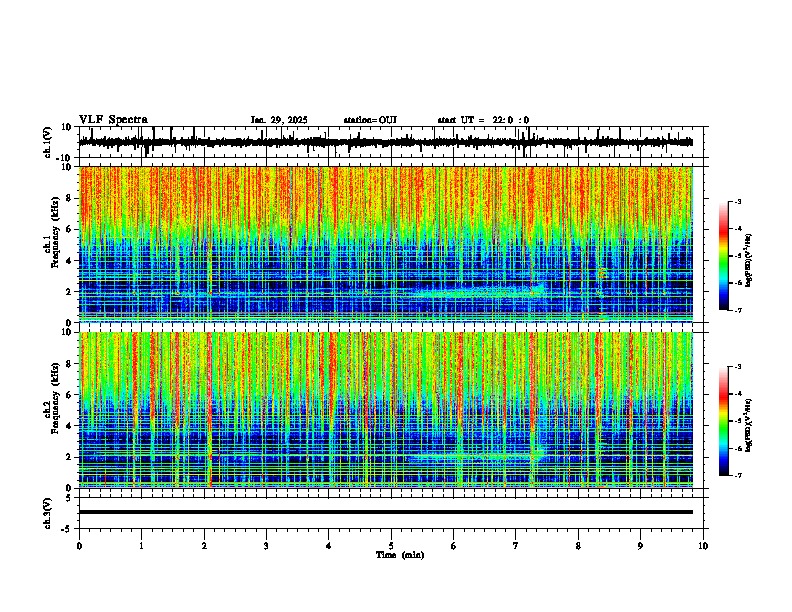Click the "6" kHz tick on ch.2 frequency axis
Viewport: 792px width, 612px height.
pos(71,394)
